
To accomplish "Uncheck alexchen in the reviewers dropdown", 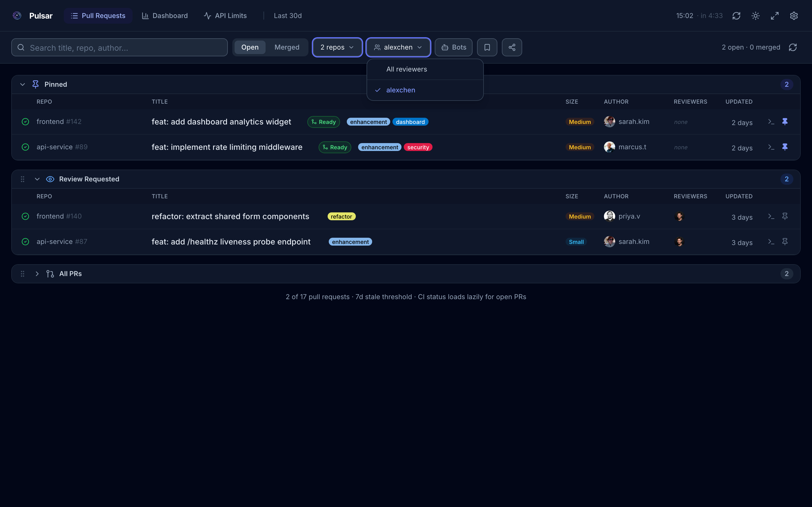I will pyautogui.click(x=401, y=90).
